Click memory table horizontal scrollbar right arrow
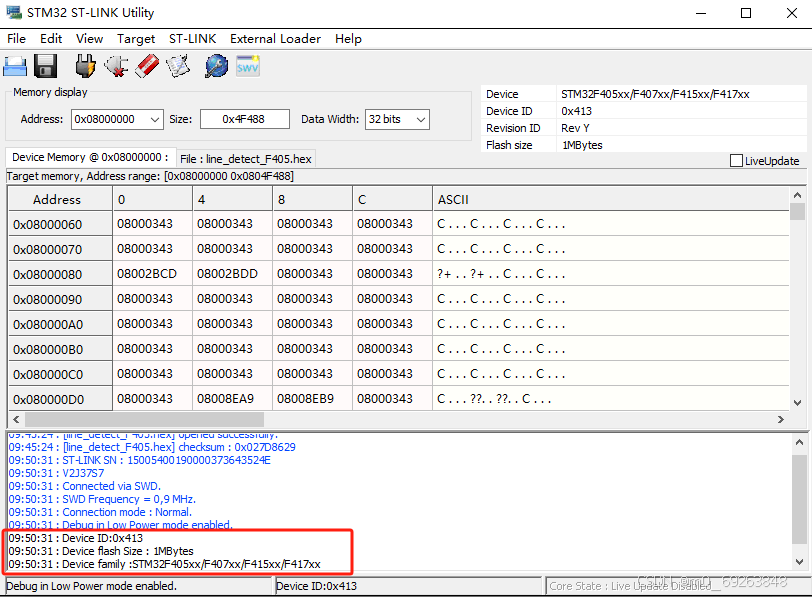 tap(780, 419)
